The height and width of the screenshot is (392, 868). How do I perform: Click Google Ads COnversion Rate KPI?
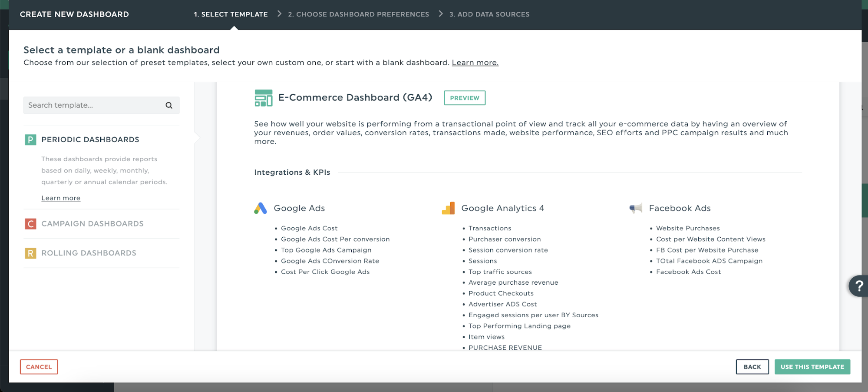pyautogui.click(x=330, y=261)
